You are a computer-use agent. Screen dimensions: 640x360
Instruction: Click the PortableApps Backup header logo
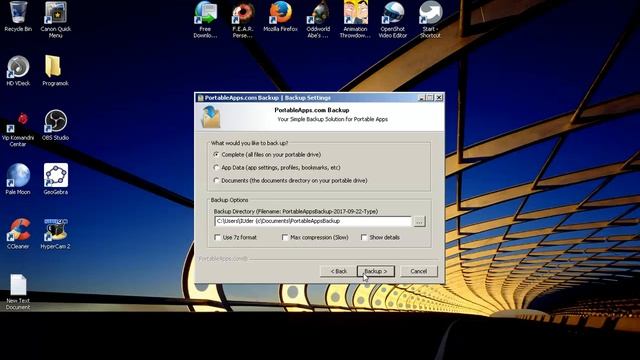[211, 116]
